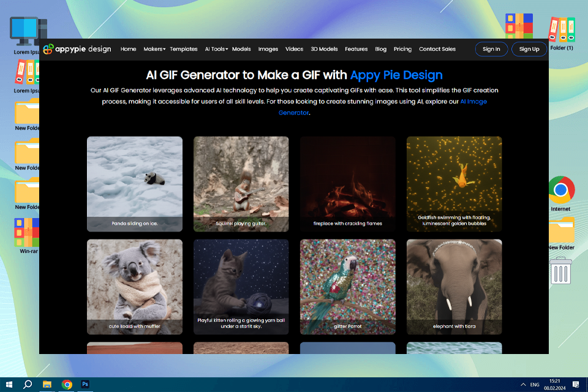The height and width of the screenshot is (392, 588).
Task: Open the Windows Start menu
Action: 9,385
